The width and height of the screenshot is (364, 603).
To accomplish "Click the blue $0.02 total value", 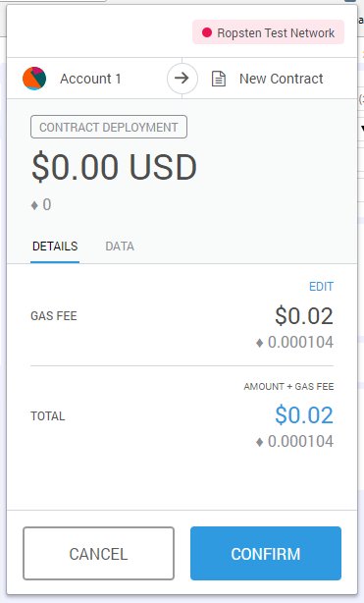I will coord(304,415).
